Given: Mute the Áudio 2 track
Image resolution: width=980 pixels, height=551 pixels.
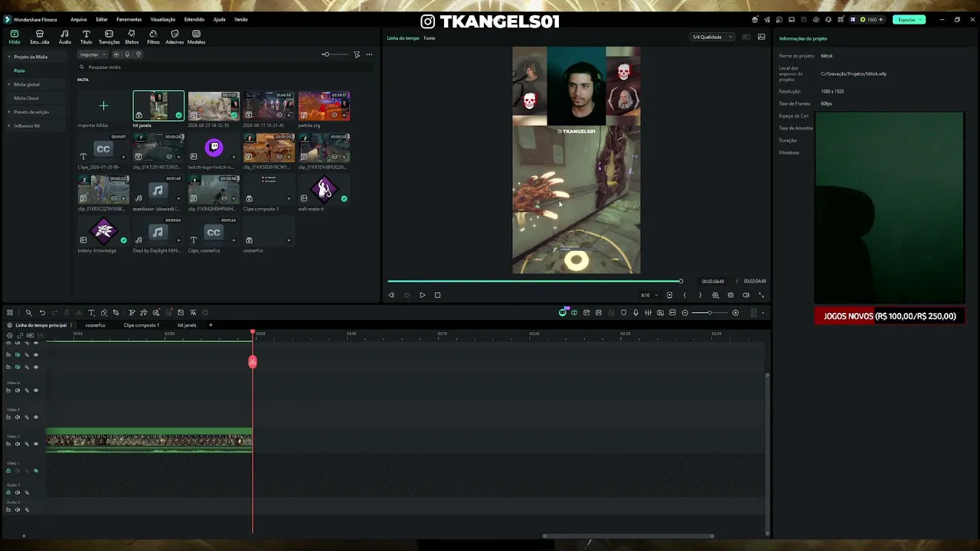Looking at the screenshot, I should [18, 510].
